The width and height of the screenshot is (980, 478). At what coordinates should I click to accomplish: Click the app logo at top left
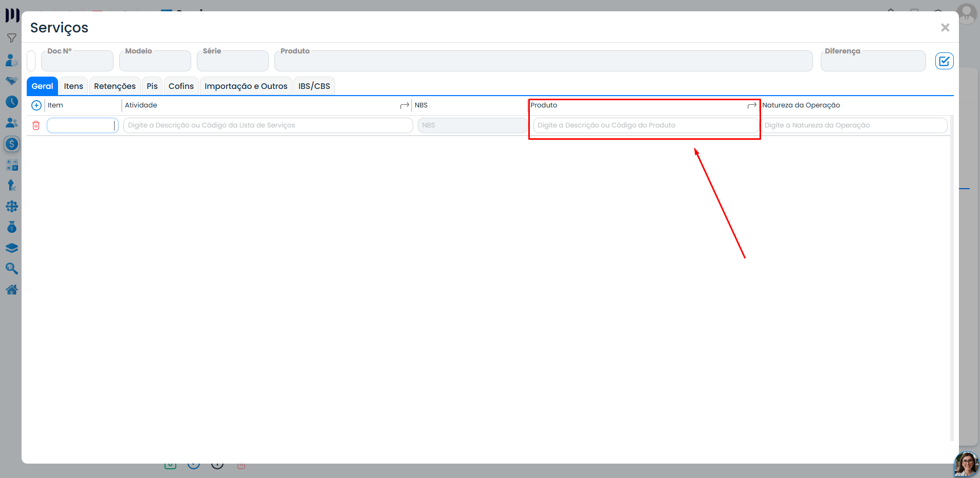coord(12,15)
